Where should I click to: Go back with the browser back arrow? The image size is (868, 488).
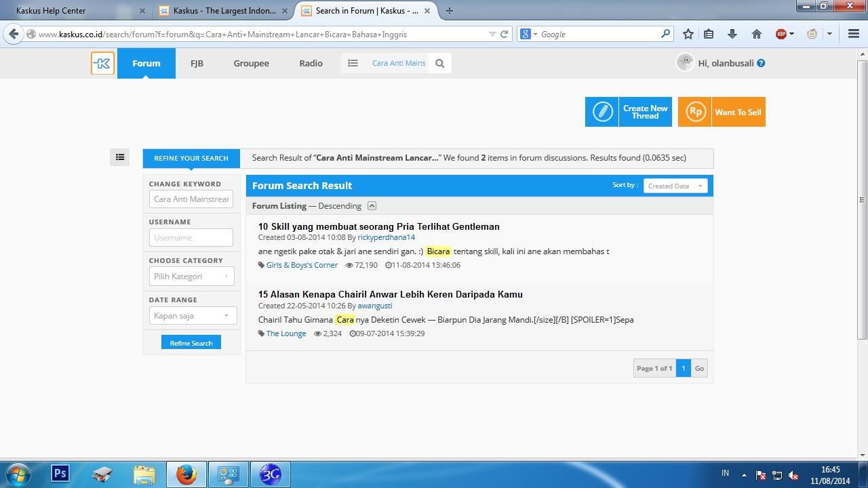[14, 34]
